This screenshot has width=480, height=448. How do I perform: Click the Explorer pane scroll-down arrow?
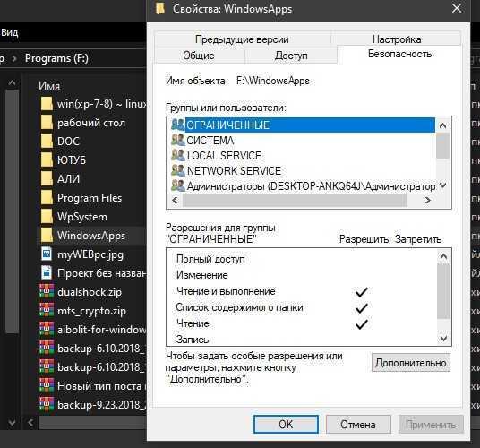point(13,423)
